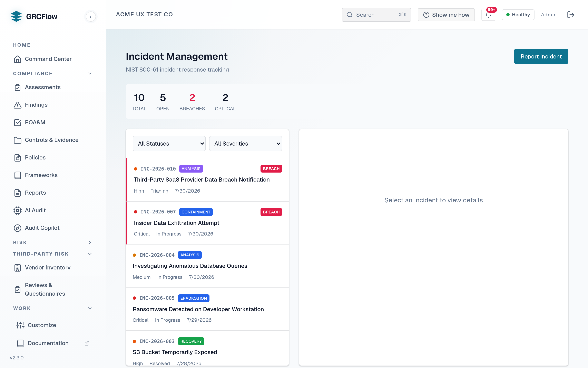Click the RECOVERY badge on INC-2026-003
This screenshot has height=368, width=588.
pos(191,341)
